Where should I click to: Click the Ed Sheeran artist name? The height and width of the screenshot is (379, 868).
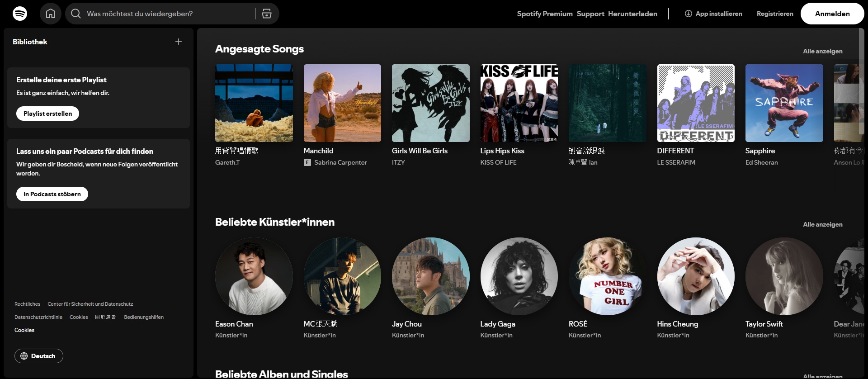tap(762, 162)
